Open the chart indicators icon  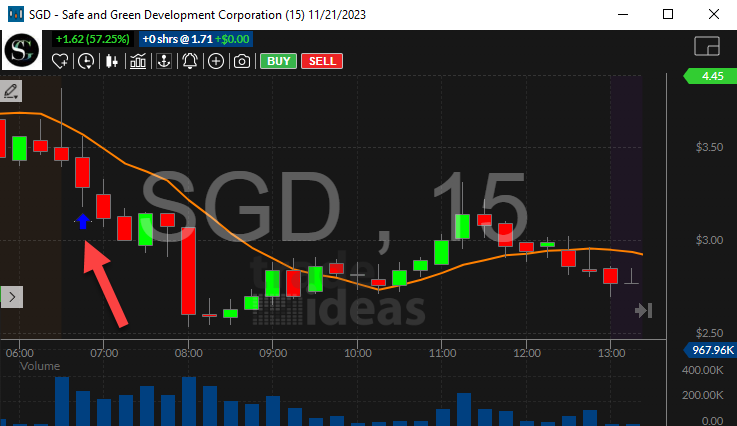pyautogui.click(x=138, y=61)
